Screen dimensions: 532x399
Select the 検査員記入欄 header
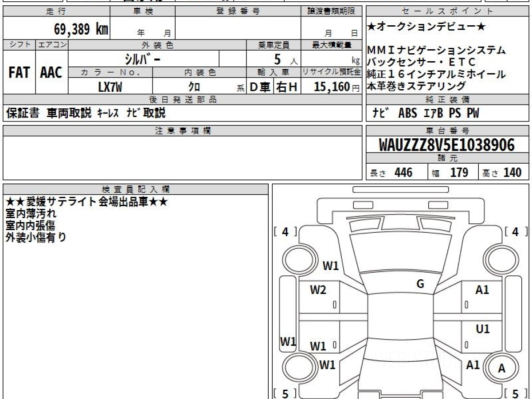tap(136, 189)
